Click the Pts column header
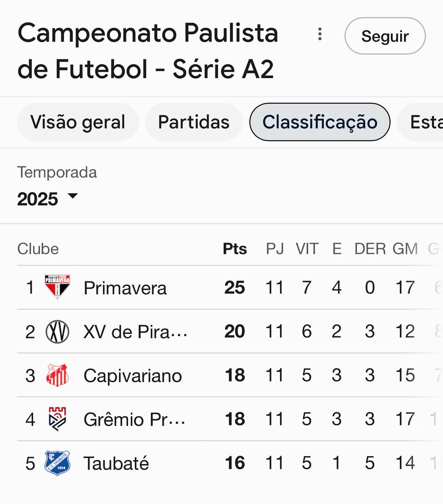 (x=235, y=249)
